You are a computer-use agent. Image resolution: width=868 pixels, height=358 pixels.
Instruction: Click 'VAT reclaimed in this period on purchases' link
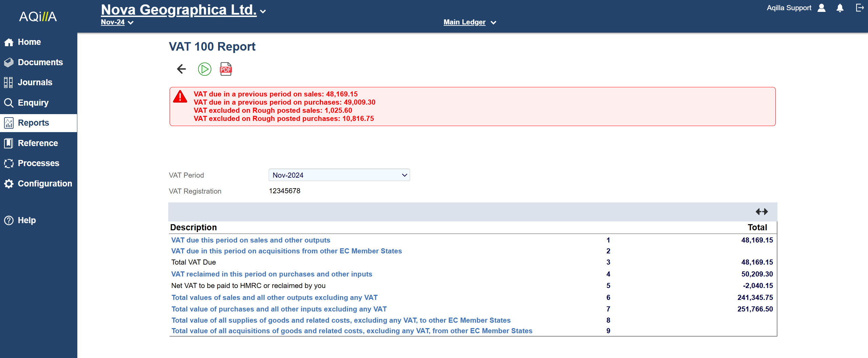[271, 274]
